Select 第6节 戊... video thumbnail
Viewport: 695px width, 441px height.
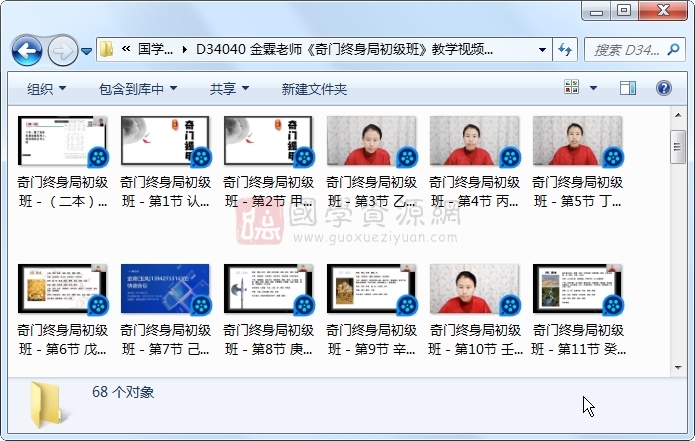pos(62,289)
